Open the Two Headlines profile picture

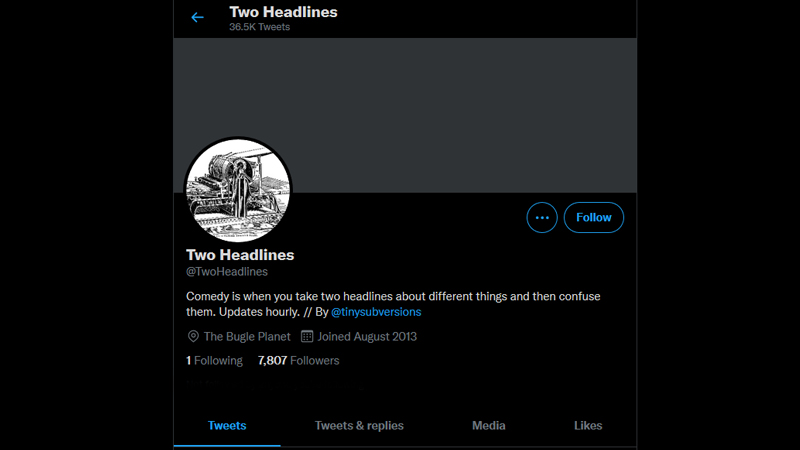coord(238,190)
